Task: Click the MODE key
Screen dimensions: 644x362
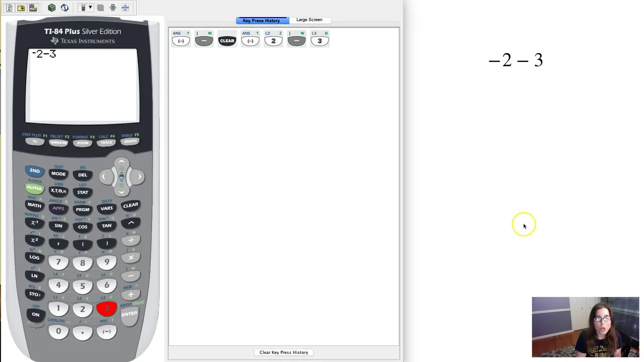Action: (58, 174)
